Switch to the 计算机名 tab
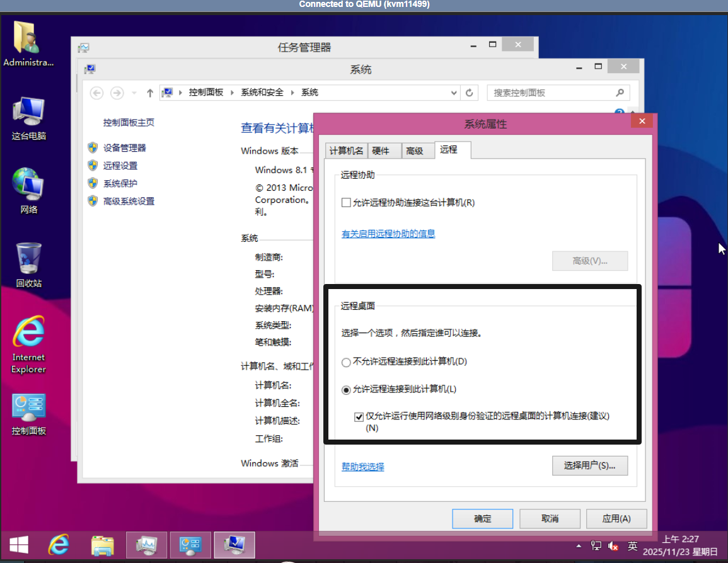Screen dimensions: 728x563 [x=346, y=151]
